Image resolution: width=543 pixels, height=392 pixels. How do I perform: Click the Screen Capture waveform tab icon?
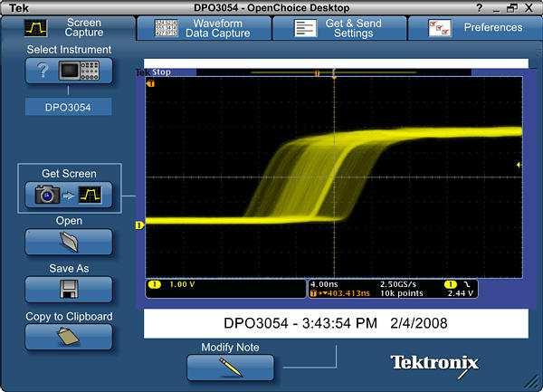coord(35,28)
